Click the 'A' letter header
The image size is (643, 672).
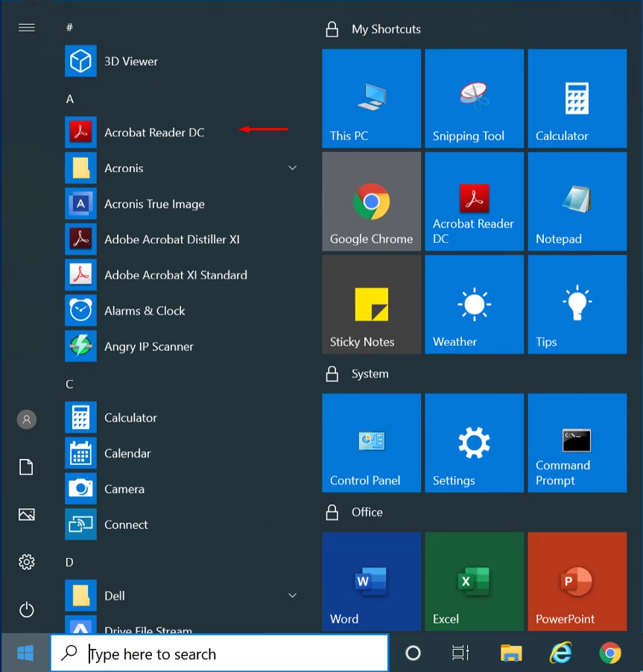pos(70,99)
